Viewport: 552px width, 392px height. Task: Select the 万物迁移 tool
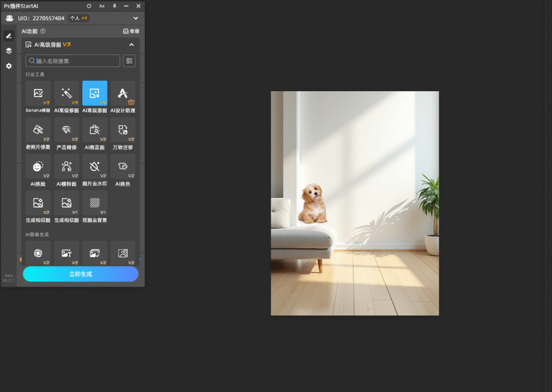123,130
